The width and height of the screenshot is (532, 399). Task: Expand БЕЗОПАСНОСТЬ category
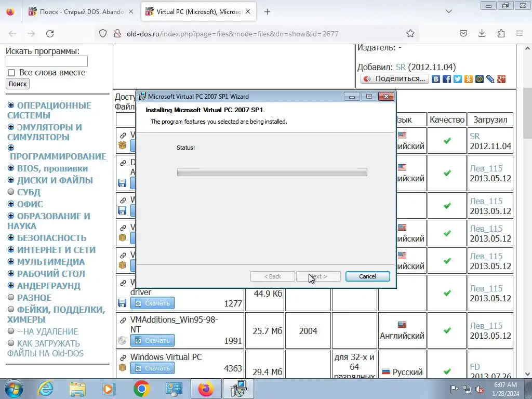[11, 237]
